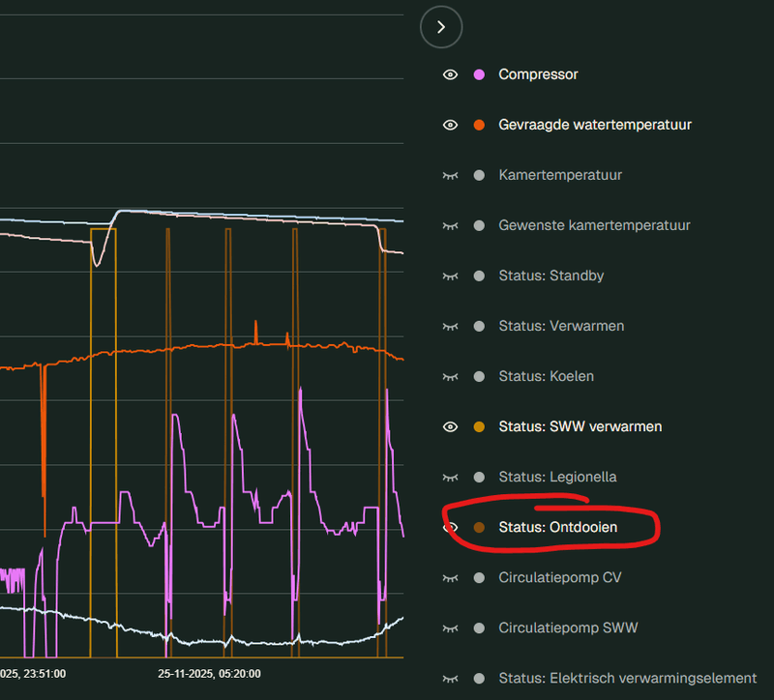The height and width of the screenshot is (700, 774).
Task: Hide Status: SWW verwarmen eye icon
Action: (450, 426)
